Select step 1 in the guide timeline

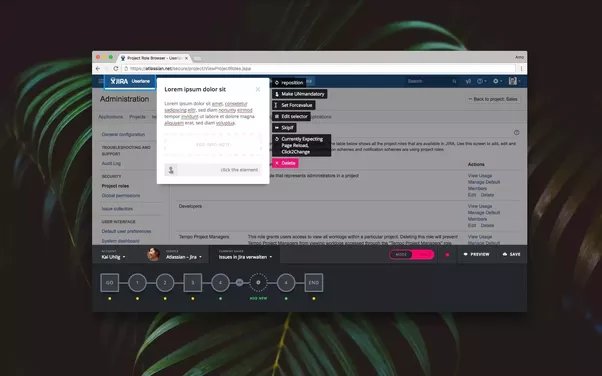137,283
